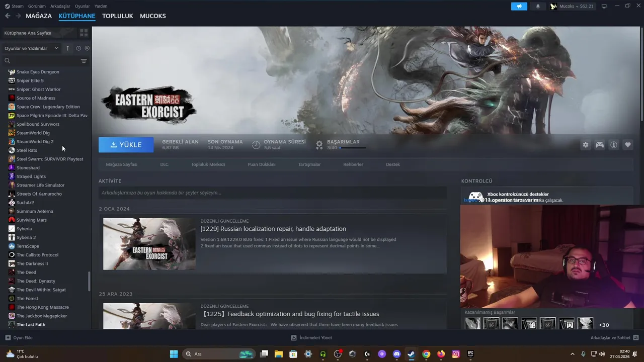Open advanced filter options icon
This screenshot has height=362, width=644.
click(x=84, y=61)
